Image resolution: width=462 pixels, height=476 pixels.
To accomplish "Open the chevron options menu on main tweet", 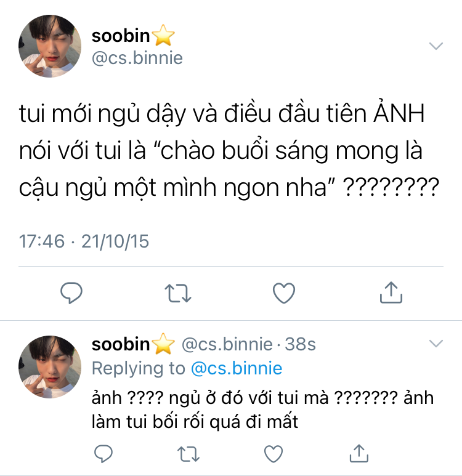I will click(436, 46).
